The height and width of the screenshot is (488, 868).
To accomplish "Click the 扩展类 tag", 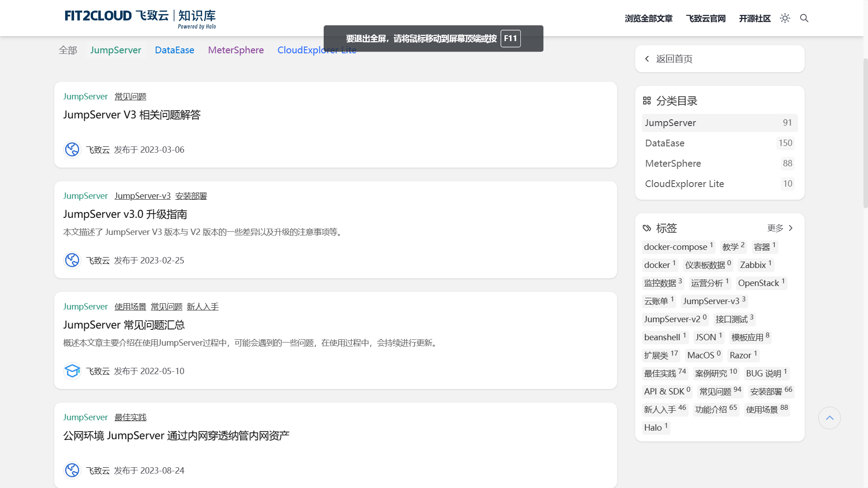I will [x=661, y=355].
